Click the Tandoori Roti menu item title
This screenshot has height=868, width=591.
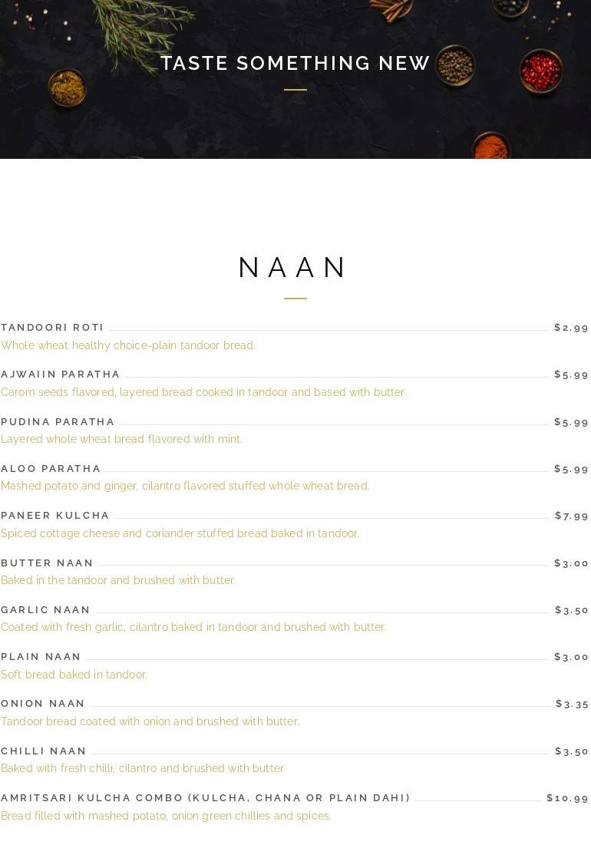pyautogui.click(x=52, y=328)
